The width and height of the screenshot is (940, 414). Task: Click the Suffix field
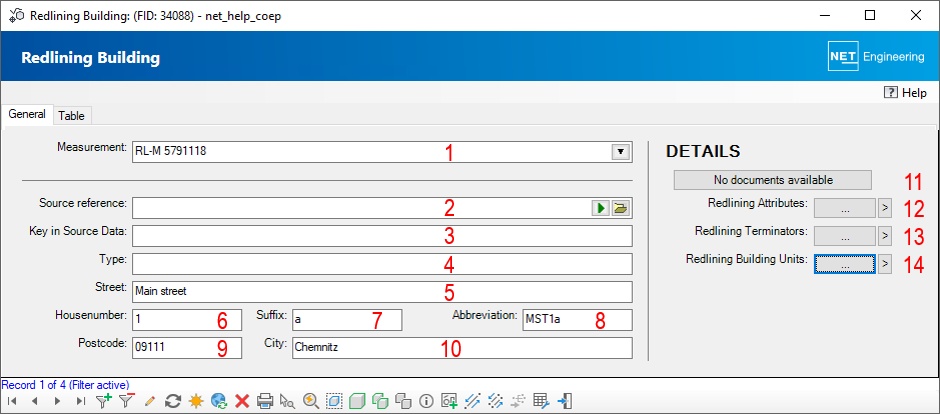pos(347,320)
